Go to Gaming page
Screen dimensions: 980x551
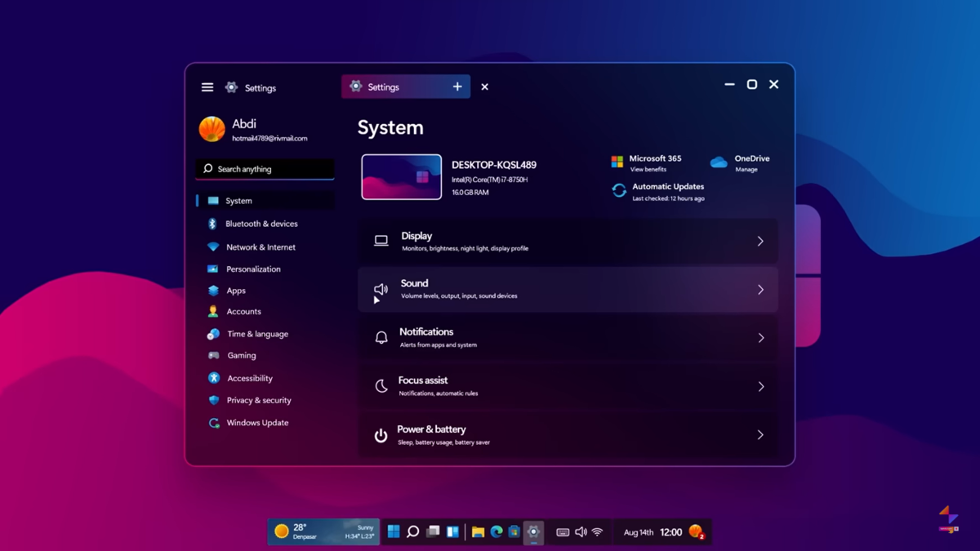coord(242,356)
